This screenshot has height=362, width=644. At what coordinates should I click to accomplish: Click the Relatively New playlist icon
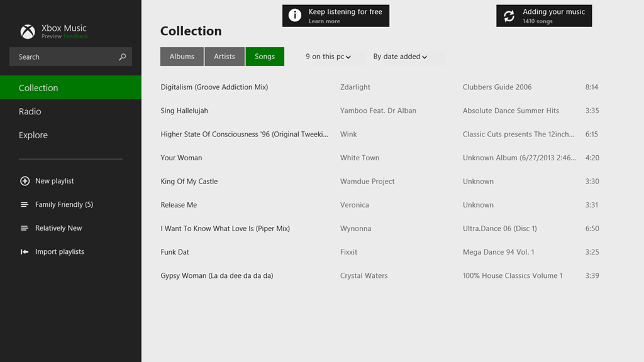pyautogui.click(x=25, y=228)
